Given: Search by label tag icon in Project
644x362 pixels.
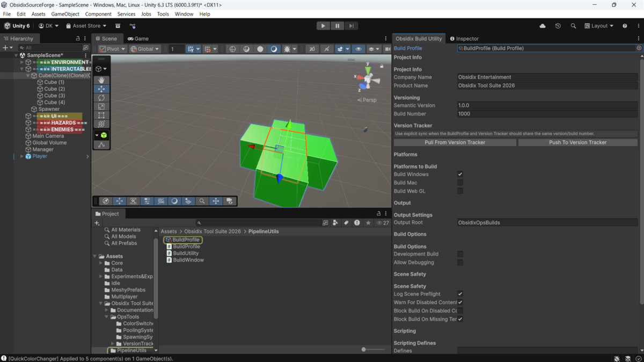Looking at the screenshot, I should pos(346,222).
